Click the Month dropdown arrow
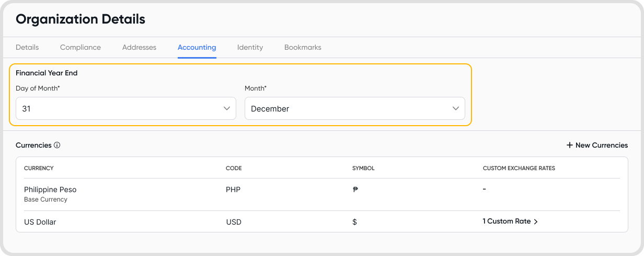This screenshot has height=256, width=644. click(456, 108)
